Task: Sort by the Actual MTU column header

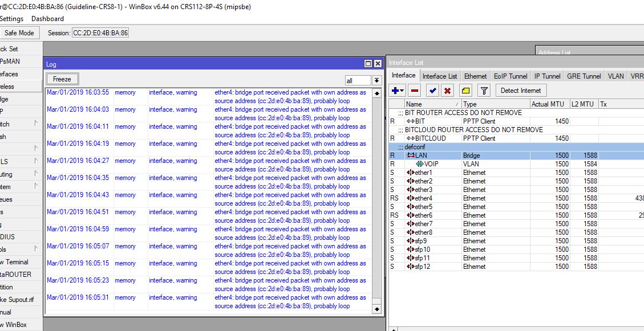Action: pos(550,104)
